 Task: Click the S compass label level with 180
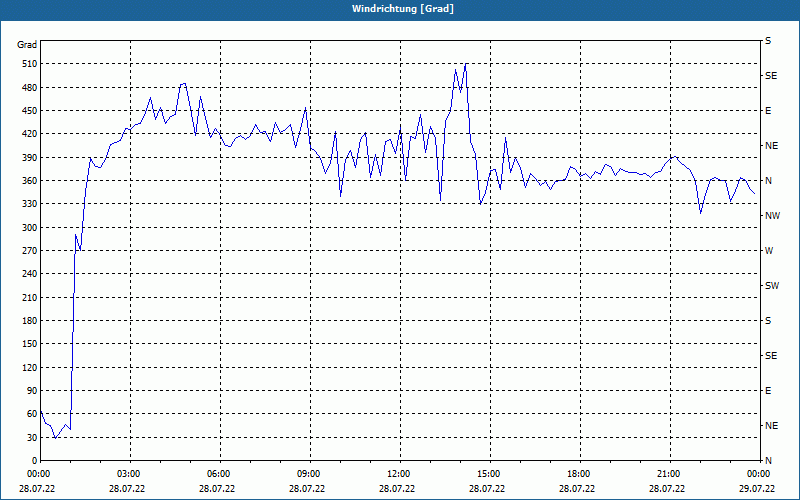(x=768, y=321)
